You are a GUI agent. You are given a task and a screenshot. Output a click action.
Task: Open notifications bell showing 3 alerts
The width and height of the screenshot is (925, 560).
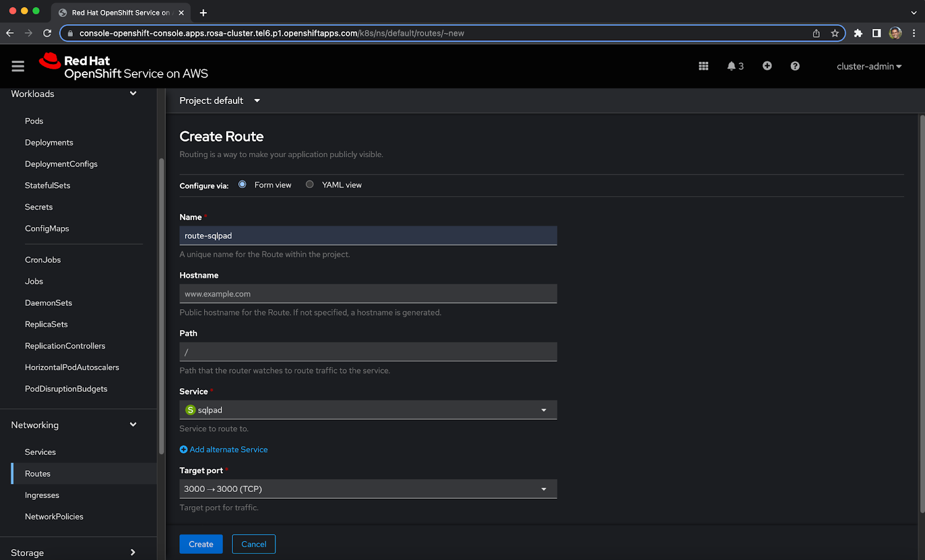pyautogui.click(x=735, y=66)
